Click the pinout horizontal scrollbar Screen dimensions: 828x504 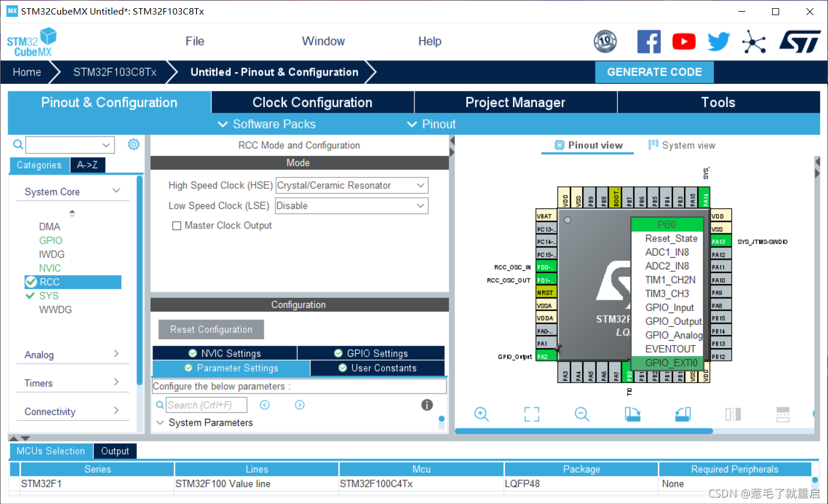point(583,431)
